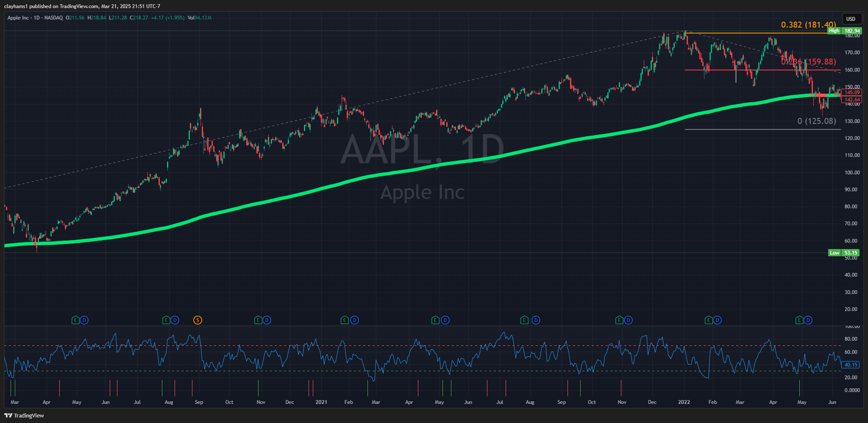Click the 2021 label on time axis

322,402
